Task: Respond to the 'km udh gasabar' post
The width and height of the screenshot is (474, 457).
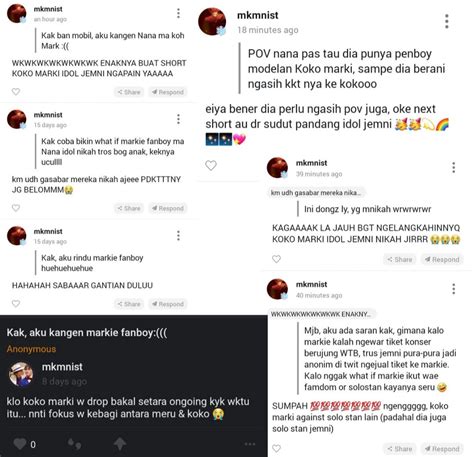Action: [168, 208]
